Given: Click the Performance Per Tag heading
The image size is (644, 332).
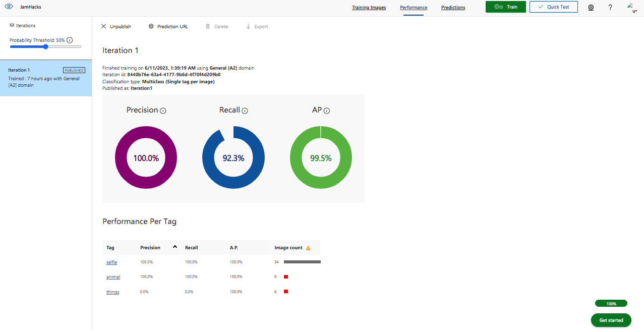Looking at the screenshot, I should (139, 221).
